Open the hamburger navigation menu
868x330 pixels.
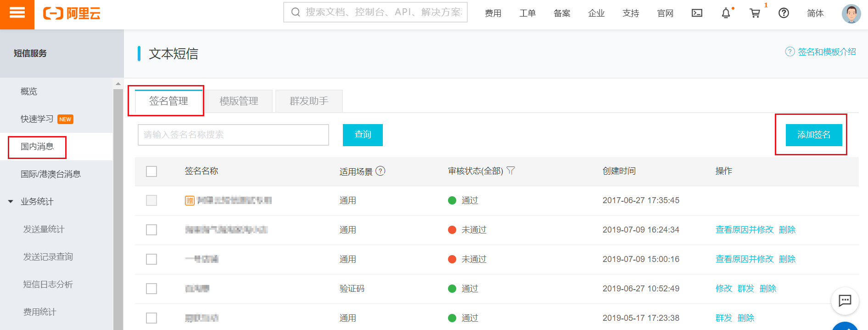pos(17,13)
